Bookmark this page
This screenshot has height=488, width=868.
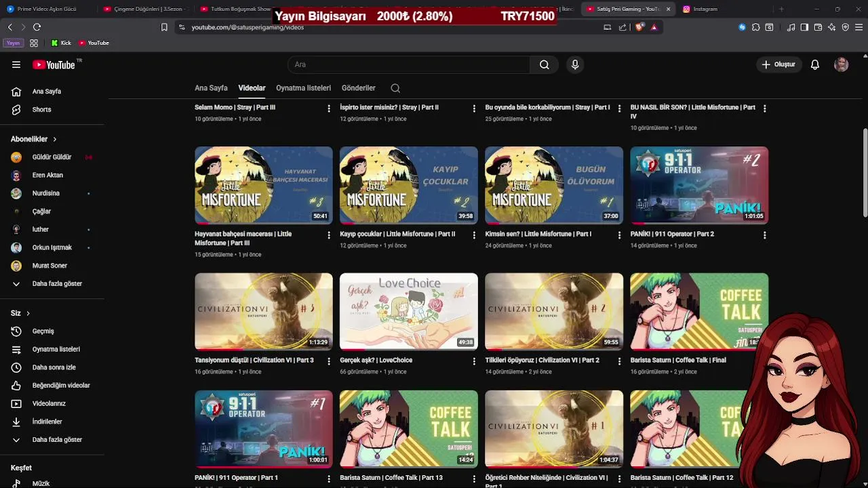[x=164, y=27]
